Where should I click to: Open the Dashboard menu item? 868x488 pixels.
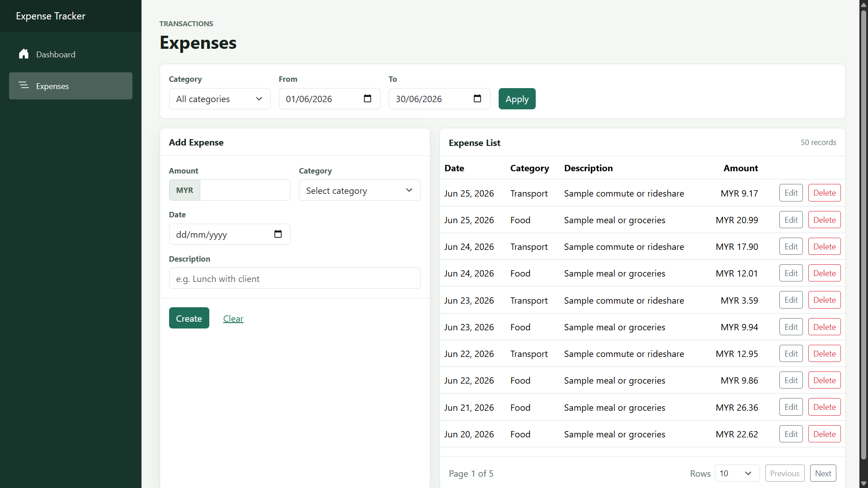[71, 54]
